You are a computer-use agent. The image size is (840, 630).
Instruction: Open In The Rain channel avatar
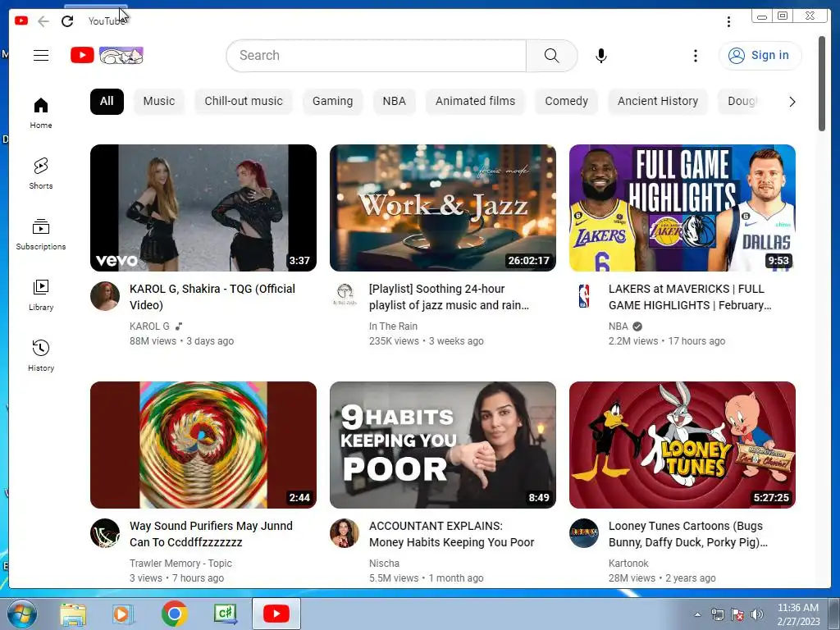(345, 295)
